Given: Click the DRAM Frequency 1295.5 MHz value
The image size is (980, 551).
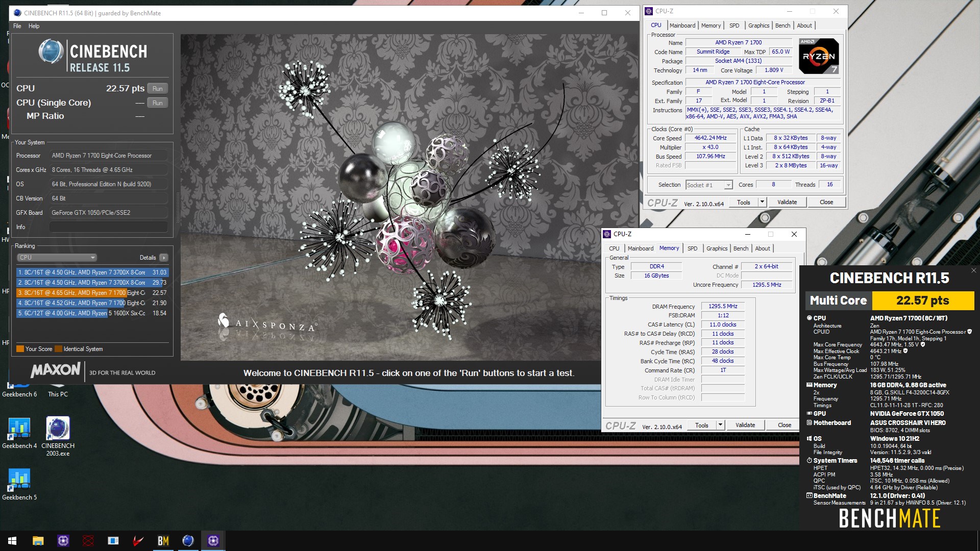Looking at the screenshot, I should click(723, 307).
